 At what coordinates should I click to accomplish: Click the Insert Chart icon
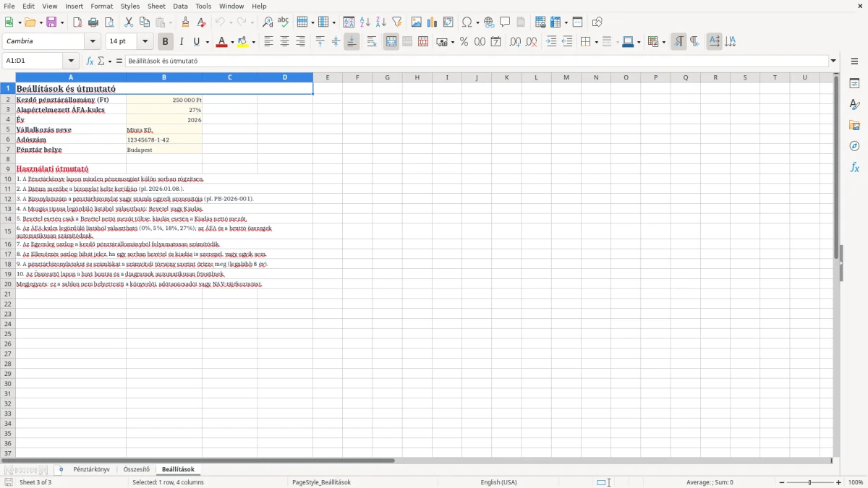(x=433, y=22)
